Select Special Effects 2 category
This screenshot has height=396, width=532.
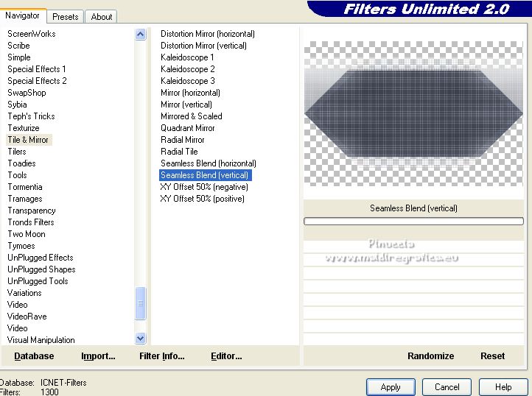coord(37,81)
